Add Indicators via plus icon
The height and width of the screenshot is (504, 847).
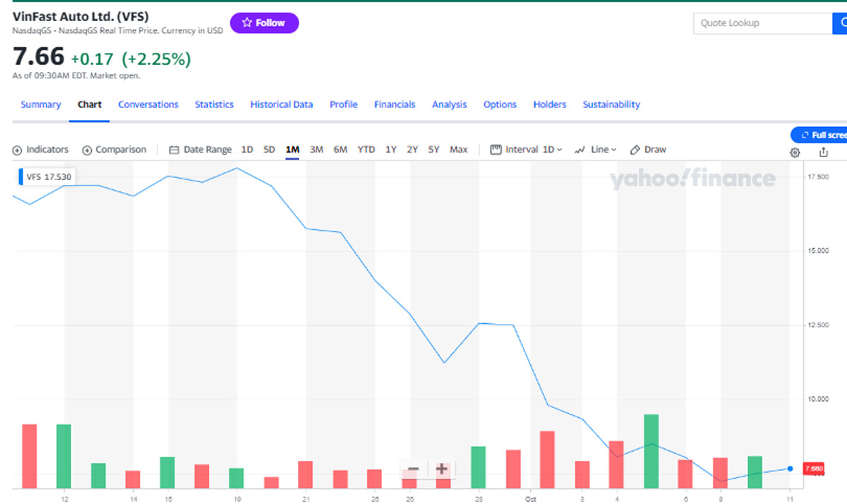tap(41, 150)
